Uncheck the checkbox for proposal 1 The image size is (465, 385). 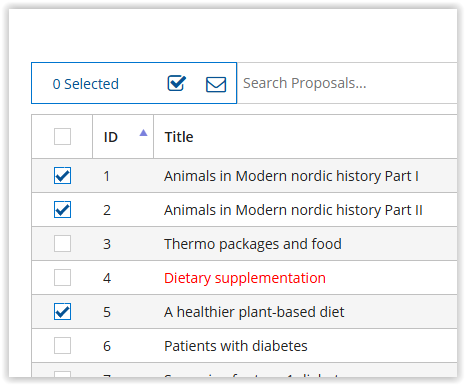pyautogui.click(x=62, y=176)
